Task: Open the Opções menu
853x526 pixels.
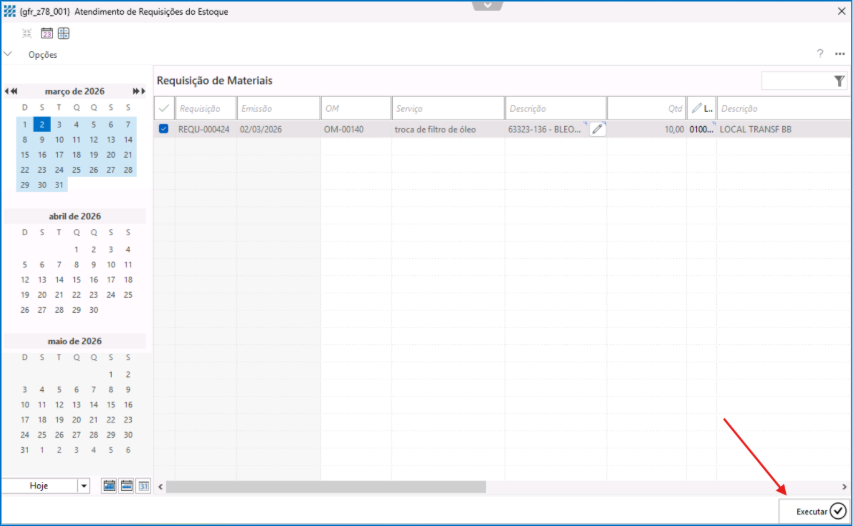Action: pos(42,55)
